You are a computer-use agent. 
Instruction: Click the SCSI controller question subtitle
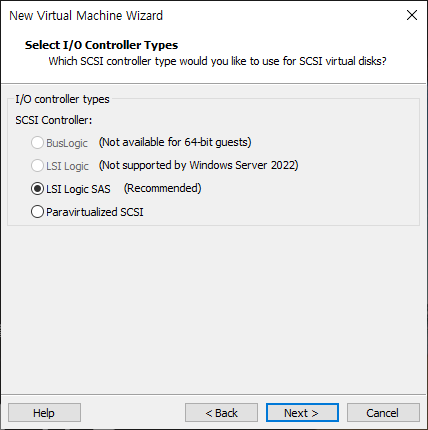click(x=218, y=61)
